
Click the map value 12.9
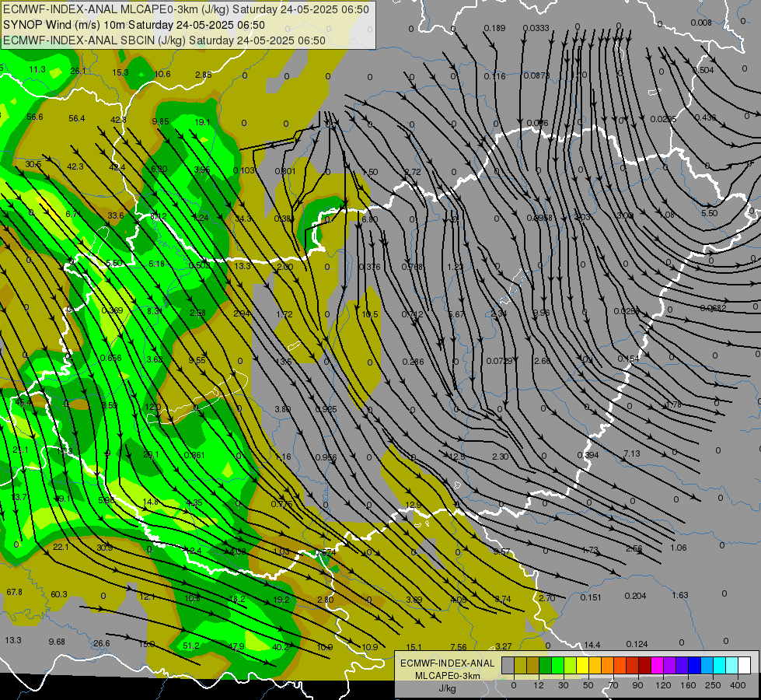(413, 506)
